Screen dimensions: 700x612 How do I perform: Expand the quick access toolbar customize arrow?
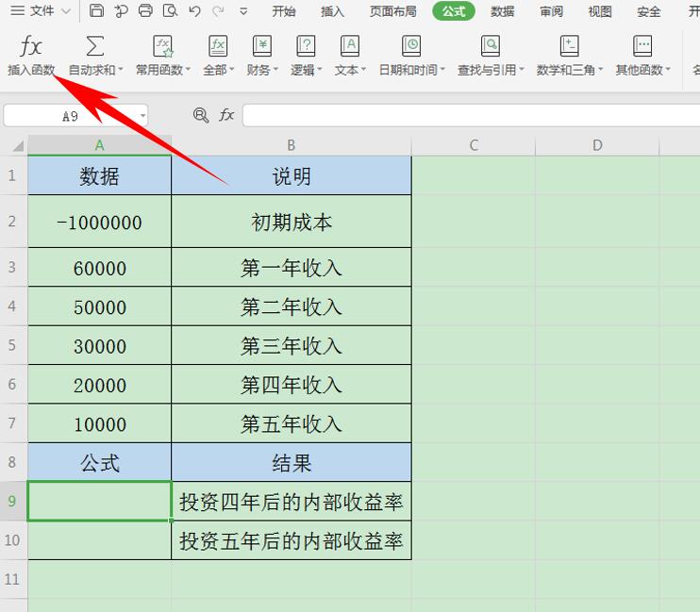pos(243,11)
